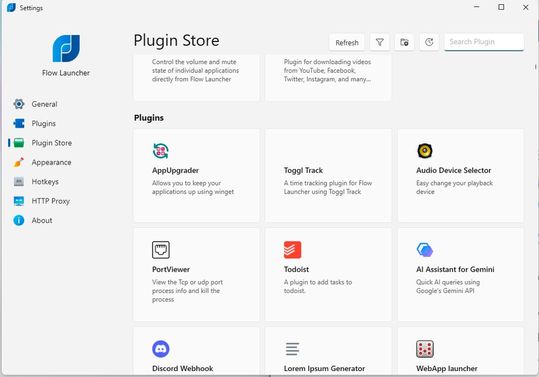Click the vertical scrollbar on the right edge

pos(536,67)
